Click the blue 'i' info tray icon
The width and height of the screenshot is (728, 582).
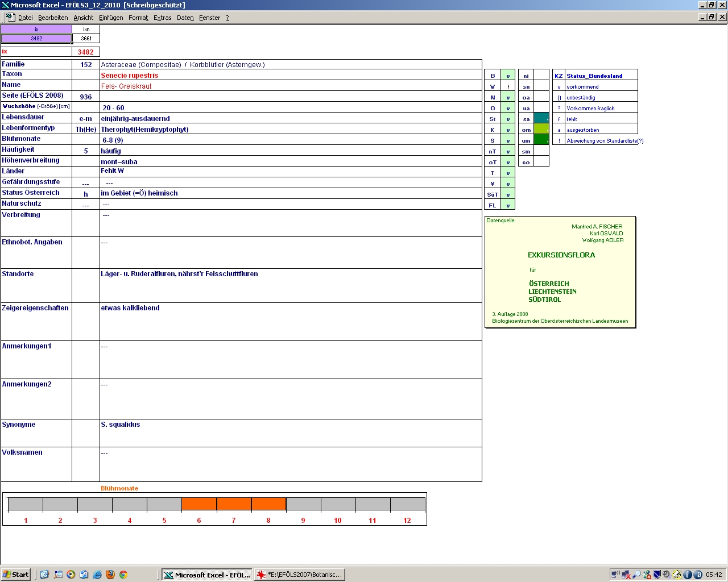tap(687, 575)
